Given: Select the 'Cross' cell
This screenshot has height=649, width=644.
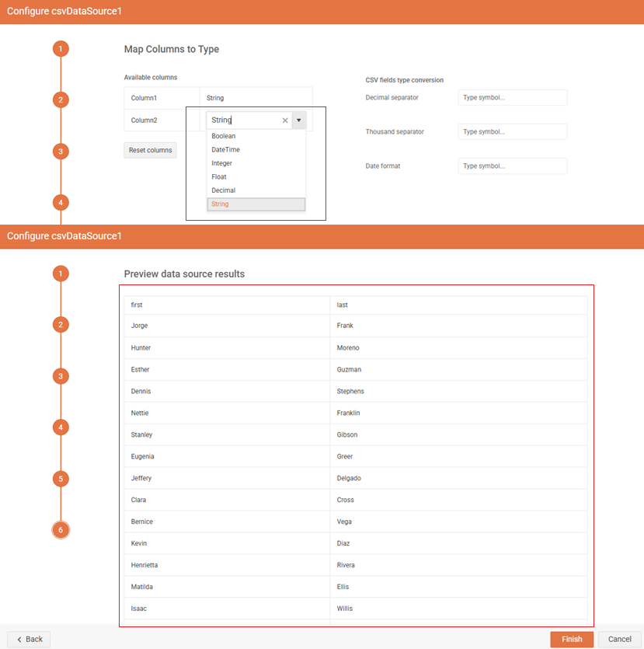Looking at the screenshot, I should (x=458, y=500).
